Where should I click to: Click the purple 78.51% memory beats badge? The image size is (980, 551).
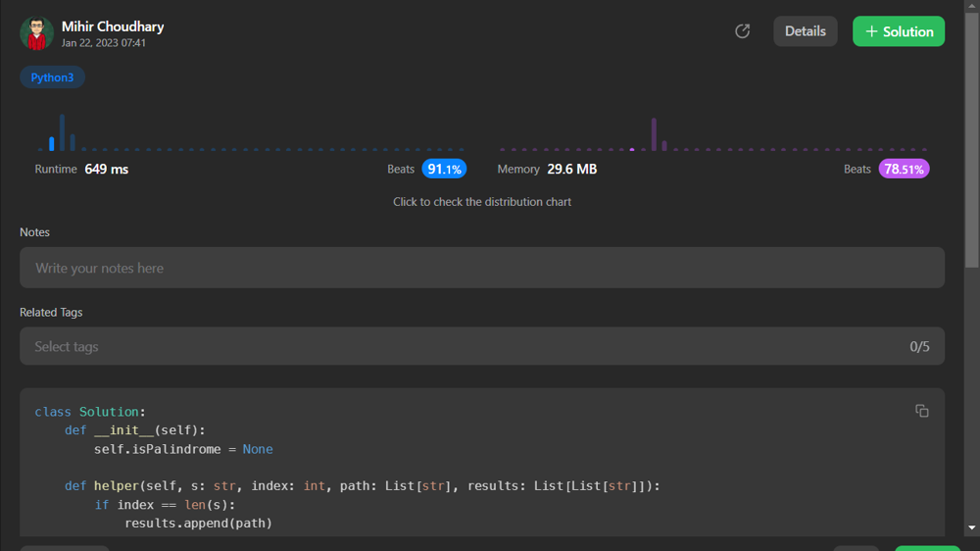pos(904,170)
